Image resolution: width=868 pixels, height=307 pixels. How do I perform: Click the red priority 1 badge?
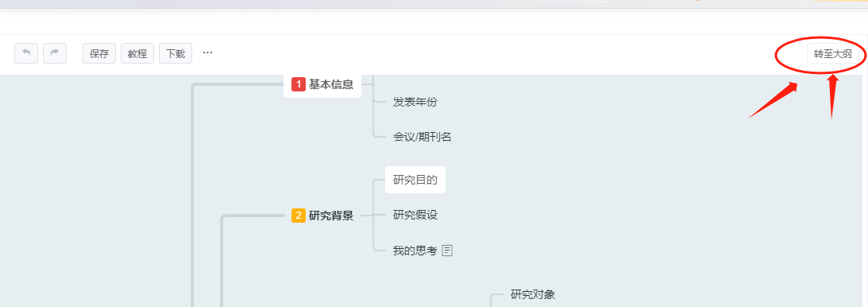coord(299,84)
